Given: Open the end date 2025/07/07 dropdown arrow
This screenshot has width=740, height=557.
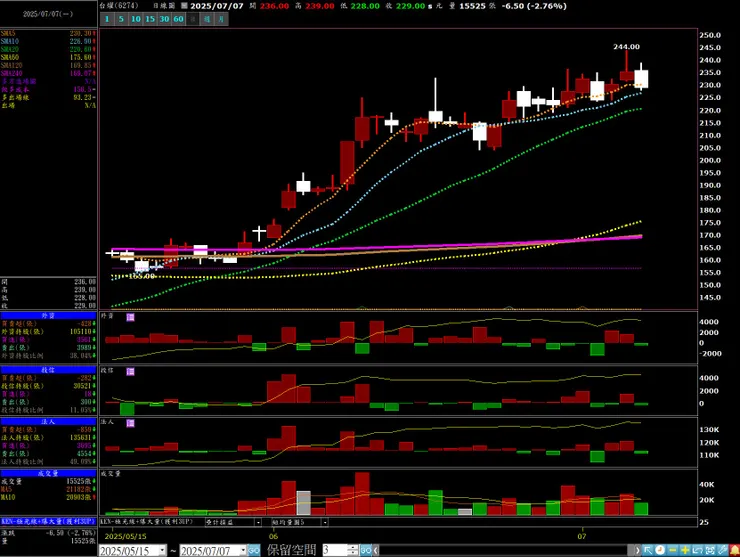Looking at the screenshot, I should (243, 550).
